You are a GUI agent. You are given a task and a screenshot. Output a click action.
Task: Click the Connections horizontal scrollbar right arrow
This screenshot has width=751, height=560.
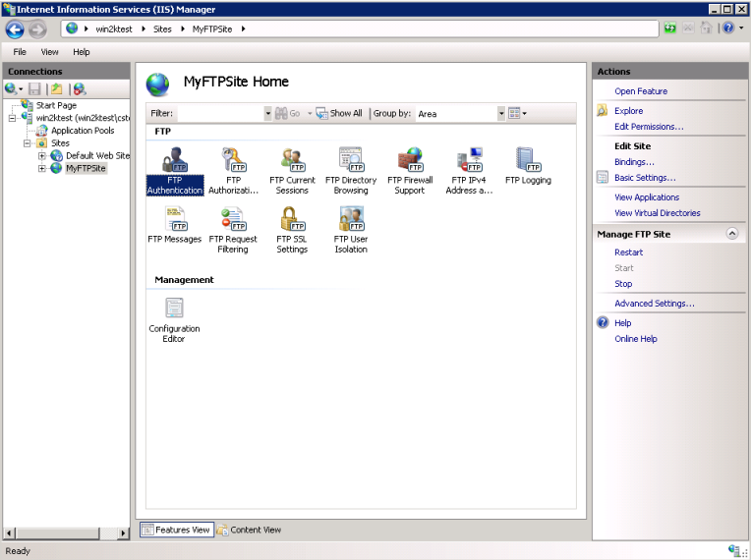123,532
